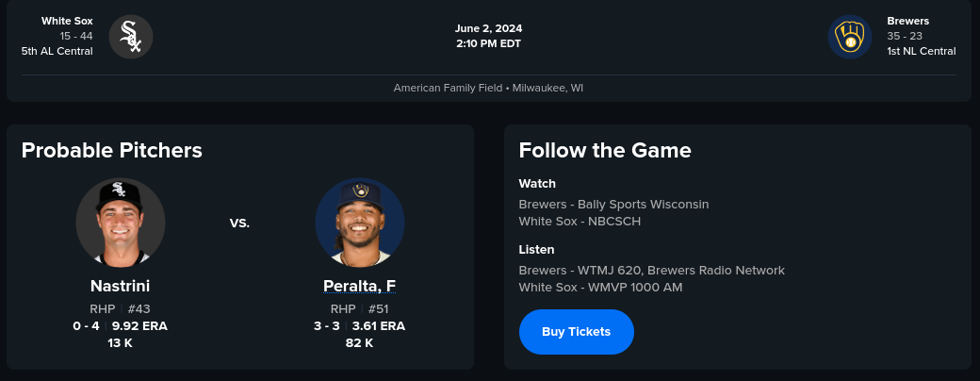Open Nastrini's player headshot photo

(121, 223)
